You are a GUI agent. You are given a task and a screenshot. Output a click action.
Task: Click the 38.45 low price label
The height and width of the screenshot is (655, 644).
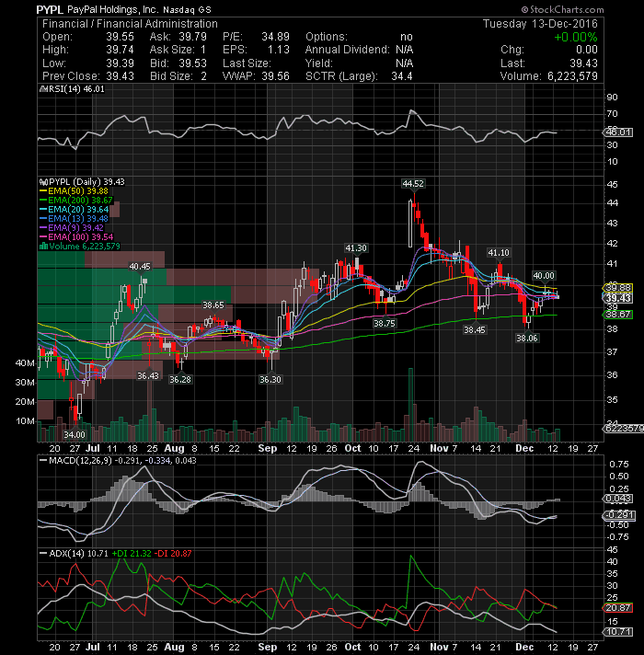[475, 330]
